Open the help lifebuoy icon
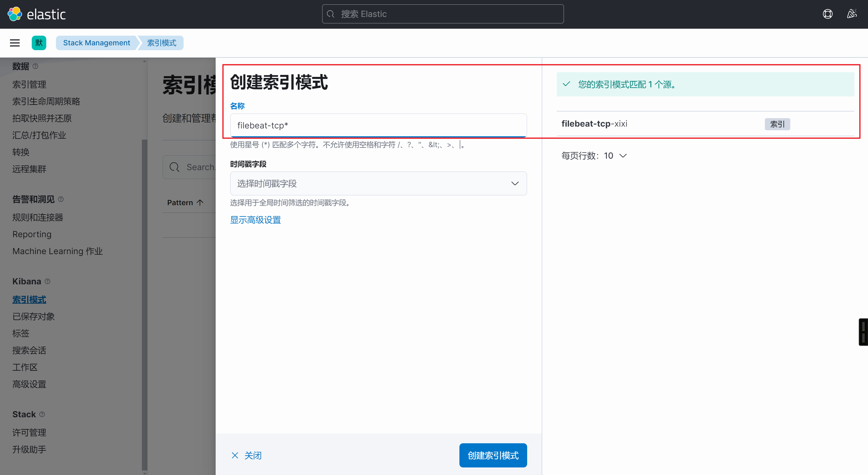The height and width of the screenshot is (475, 868). (x=827, y=14)
